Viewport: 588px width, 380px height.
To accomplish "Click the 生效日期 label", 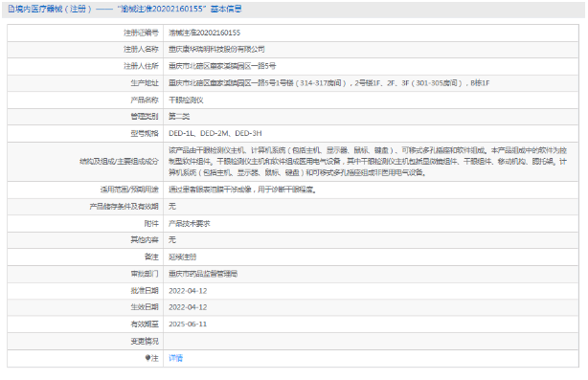I will [145, 307].
